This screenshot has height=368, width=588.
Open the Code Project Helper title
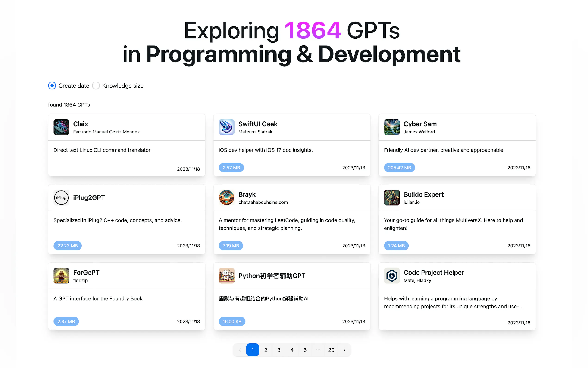click(x=433, y=272)
